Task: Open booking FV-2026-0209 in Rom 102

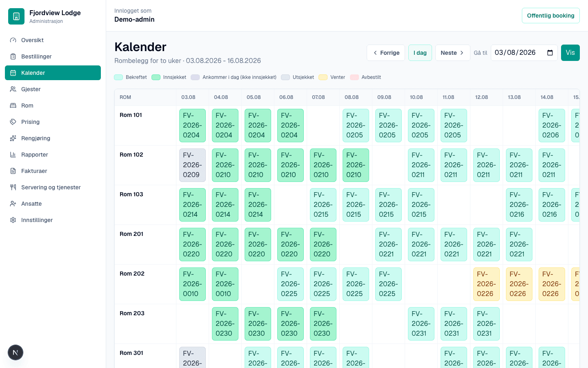Action: [x=192, y=165]
